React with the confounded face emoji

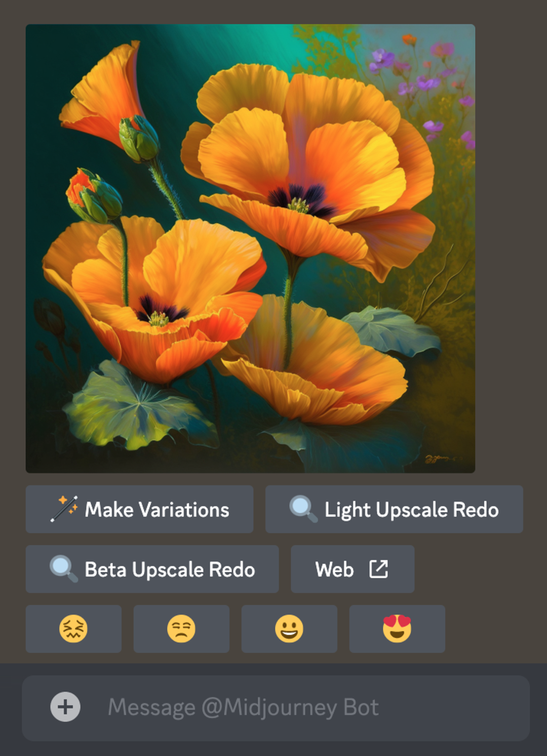click(x=73, y=628)
